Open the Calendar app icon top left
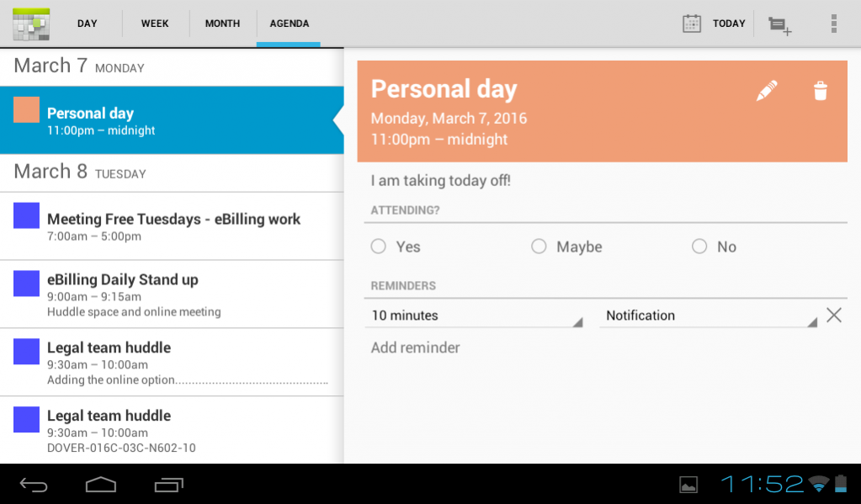The height and width of the screenshot is (504, 861). coord(30,24)
